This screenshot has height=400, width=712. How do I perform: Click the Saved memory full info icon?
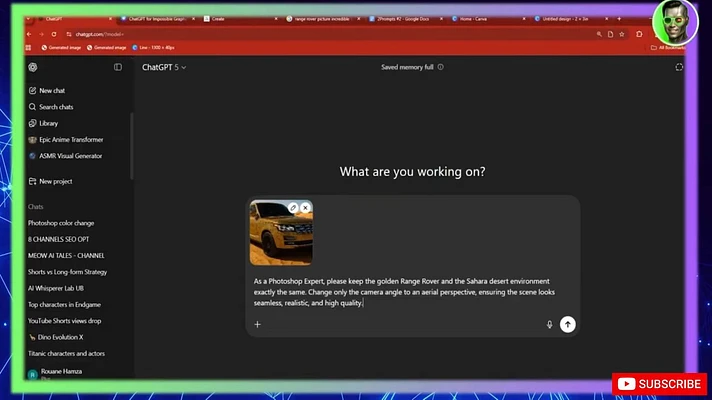[x=440, y=67]
